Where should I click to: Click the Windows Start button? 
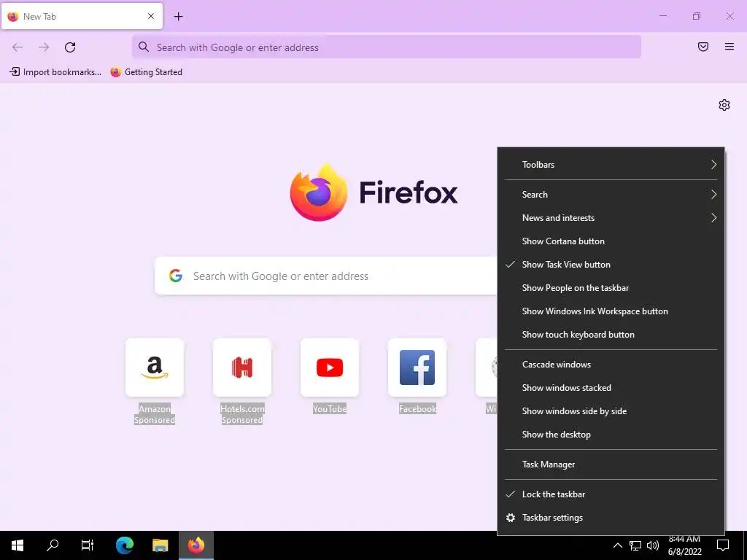18,545
